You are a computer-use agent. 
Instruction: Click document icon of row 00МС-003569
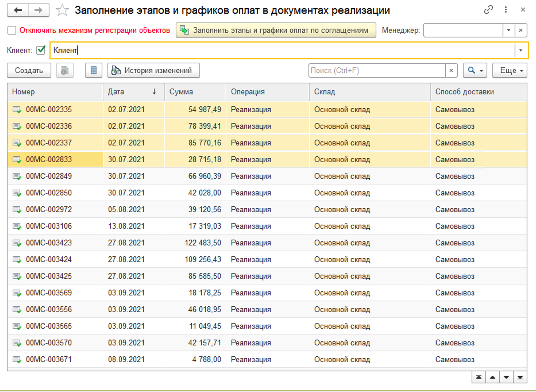[x=17, y=293]
